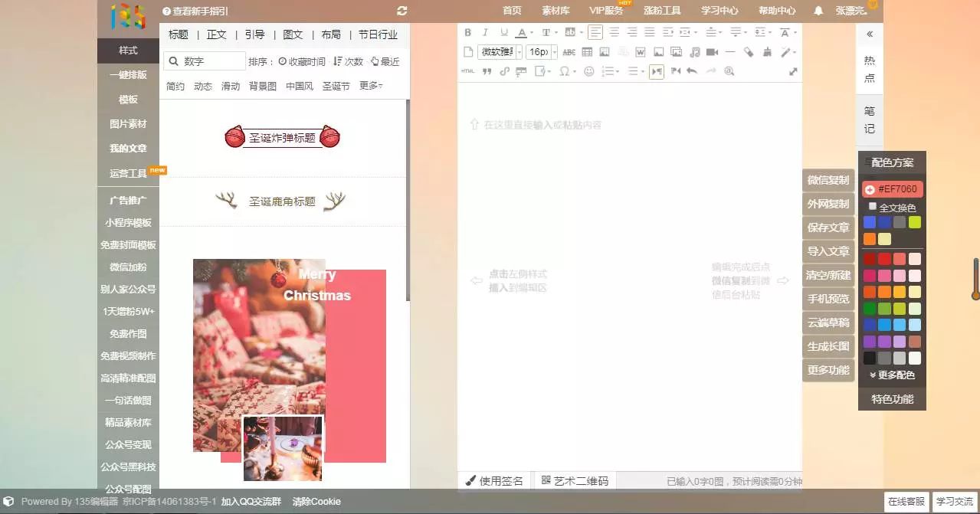Screen dimensions: 980x514
Task: Toggle bold formatting in the editor toolbar
Action: tap(468, 32)
